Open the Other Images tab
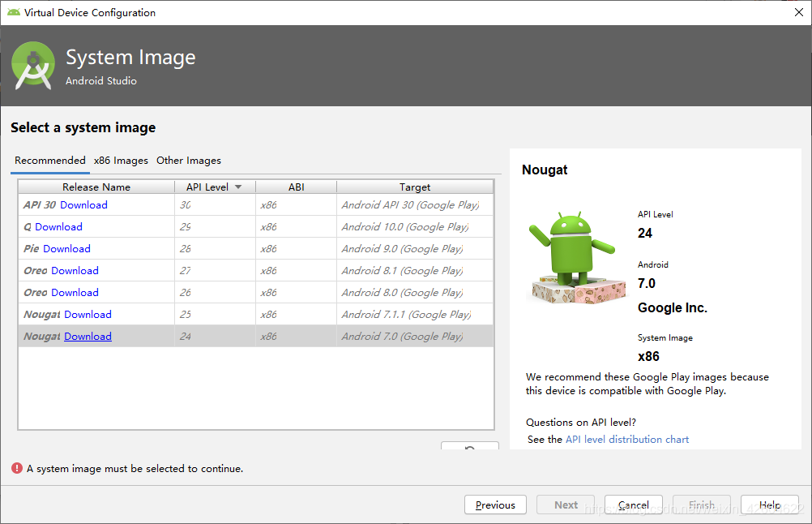The image size is (812, 524). click(189, 160)
